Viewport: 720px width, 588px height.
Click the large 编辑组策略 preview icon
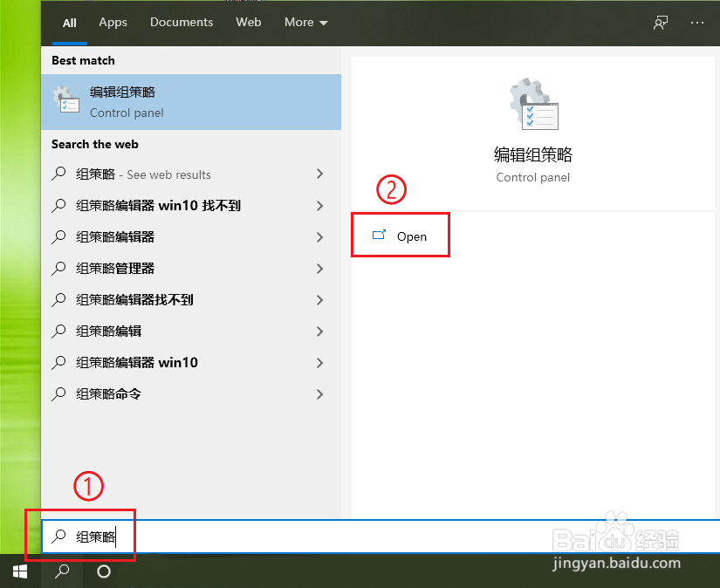(534, 104)
